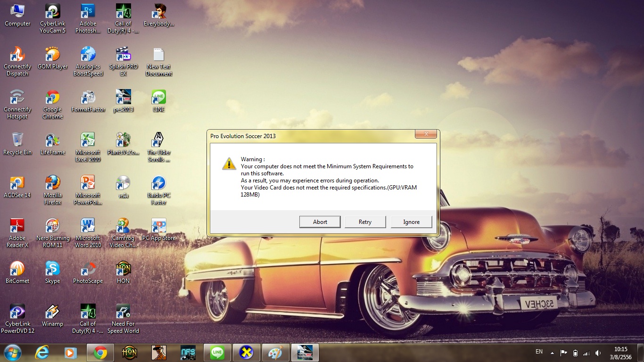Check the battery status tray icon
This screenshot has height=362, width=644.
(x=575, y=353)
